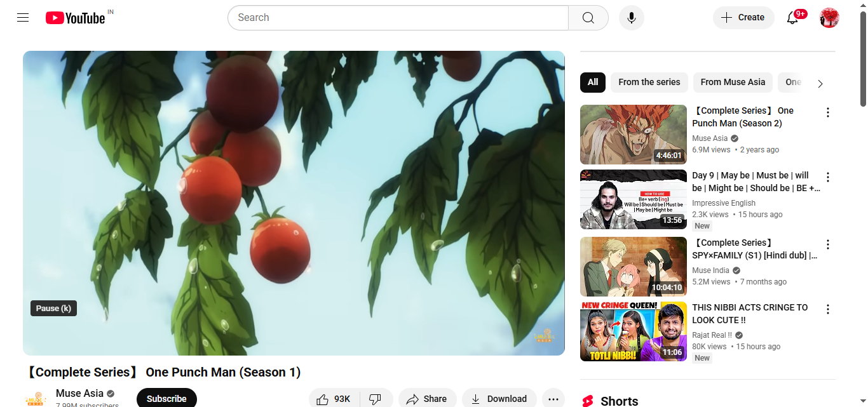Open options for Day 9 video

pos(828,177)
